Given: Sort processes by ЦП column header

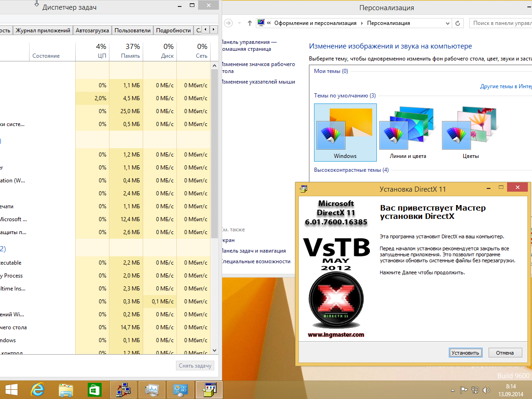Looking at the screenshot, I should [x=92, y=51].
